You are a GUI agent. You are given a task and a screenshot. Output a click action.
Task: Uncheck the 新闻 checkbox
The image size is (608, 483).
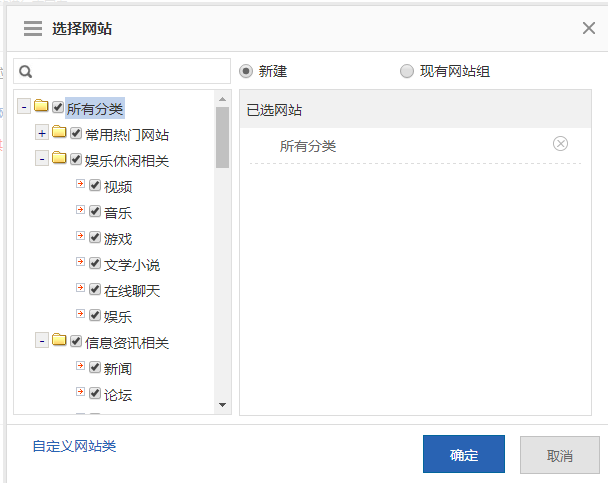click(95, 367)
